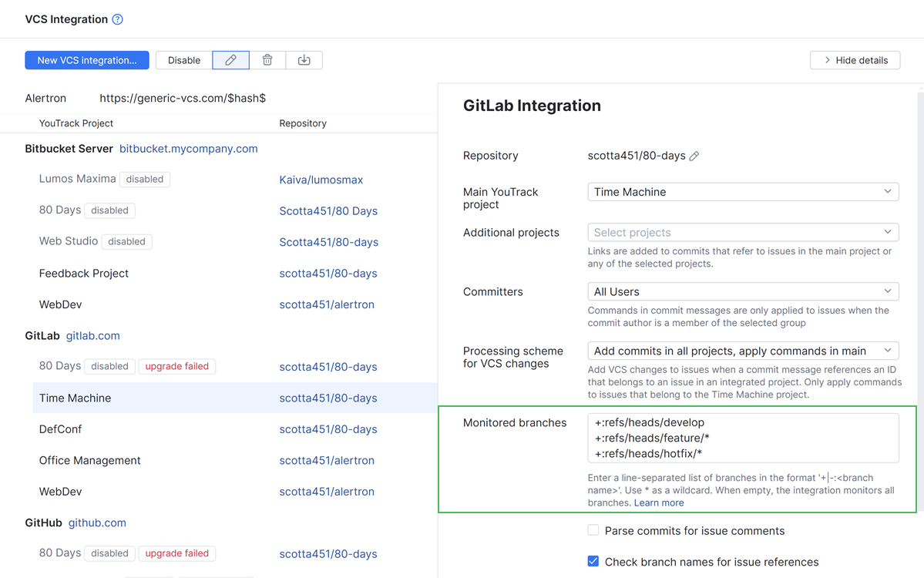This screenshot has height=578, width=924.
Task: Open the github.com server link
Action: pos(96,522)
